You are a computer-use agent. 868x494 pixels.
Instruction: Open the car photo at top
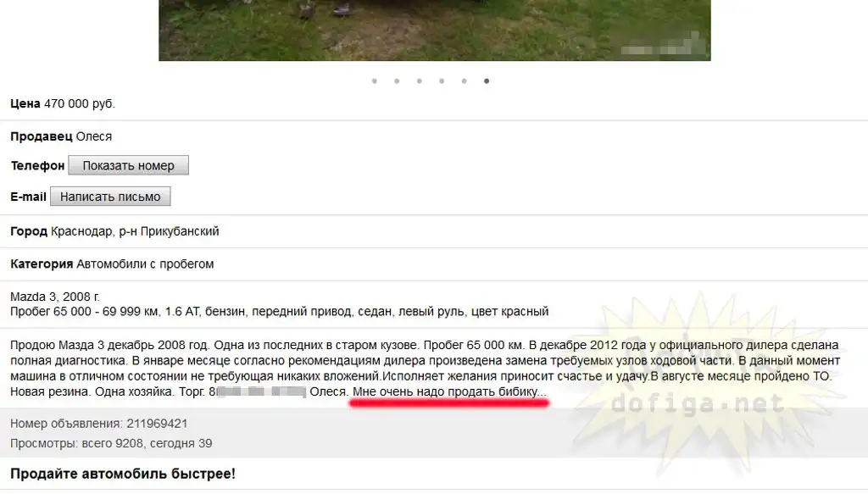coord(435,30)
